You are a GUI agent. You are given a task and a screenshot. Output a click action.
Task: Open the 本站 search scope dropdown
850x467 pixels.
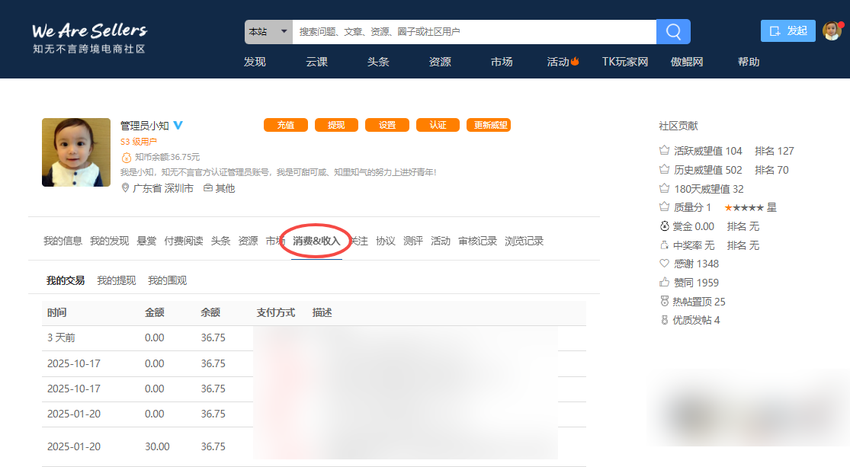(268, 32)
